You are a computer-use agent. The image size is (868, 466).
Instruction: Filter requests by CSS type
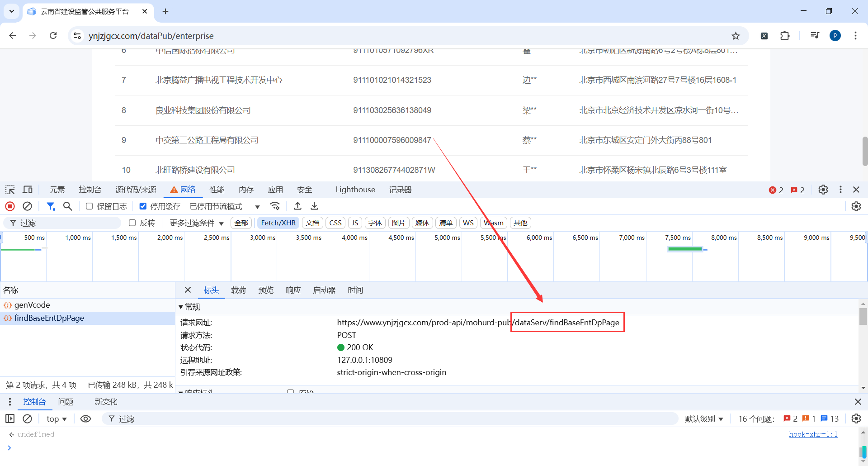pyautogui.click(x=335, y=223)
